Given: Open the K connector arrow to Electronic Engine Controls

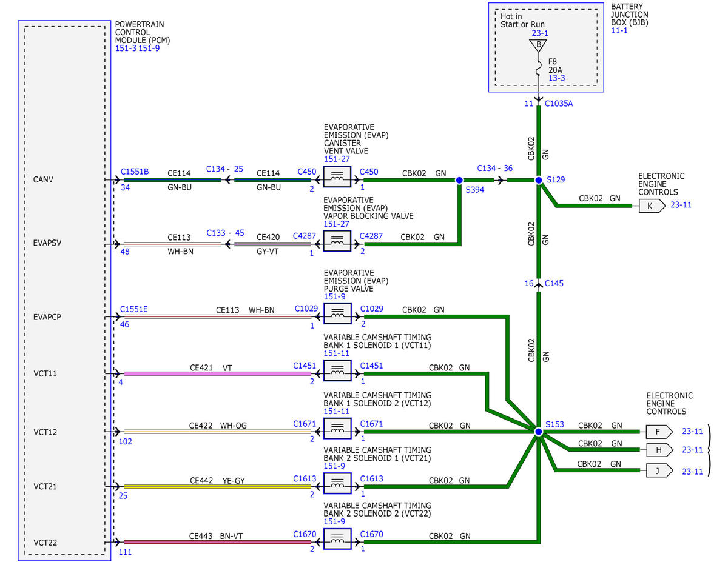Looking at the screenshot, I should click(x=650, y=206).
